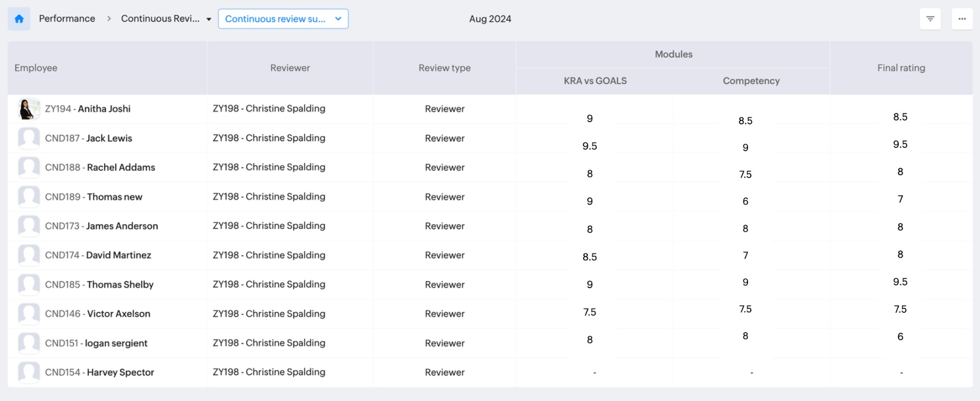
Task: Click the home icon
Action: coord(19,19)
